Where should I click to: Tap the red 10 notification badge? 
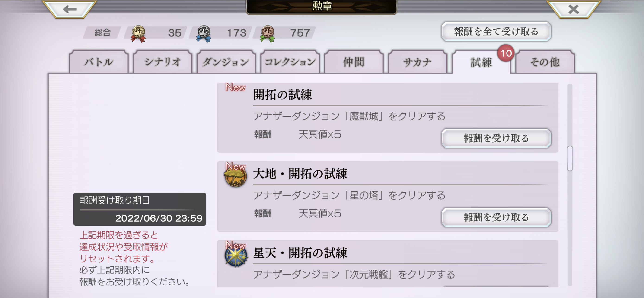click(x=506, y=53)
